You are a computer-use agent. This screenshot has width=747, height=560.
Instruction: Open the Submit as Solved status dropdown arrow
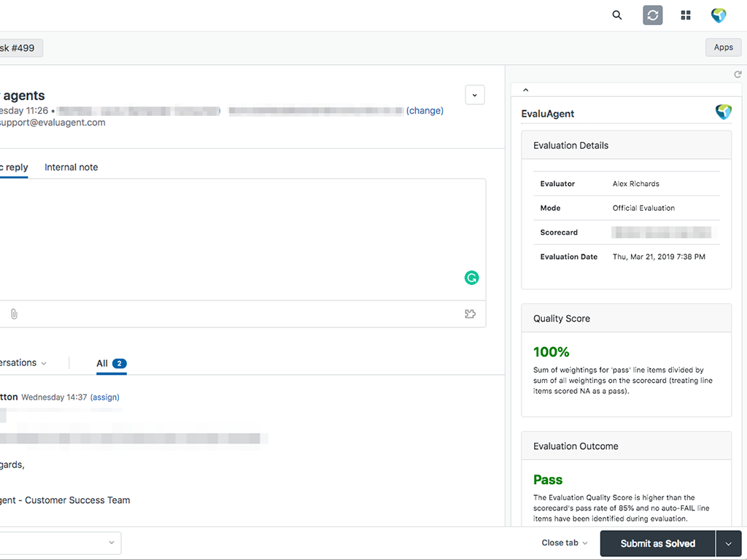pyautogui.click(x=728, y=544)
